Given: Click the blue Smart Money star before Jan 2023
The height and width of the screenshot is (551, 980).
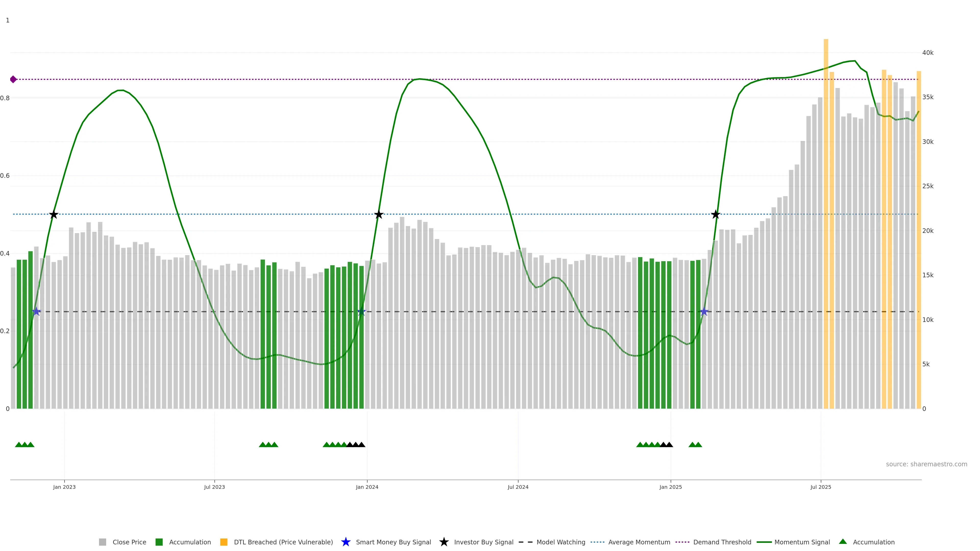Looking at the screenshot, I should click(x=36, y=311).
